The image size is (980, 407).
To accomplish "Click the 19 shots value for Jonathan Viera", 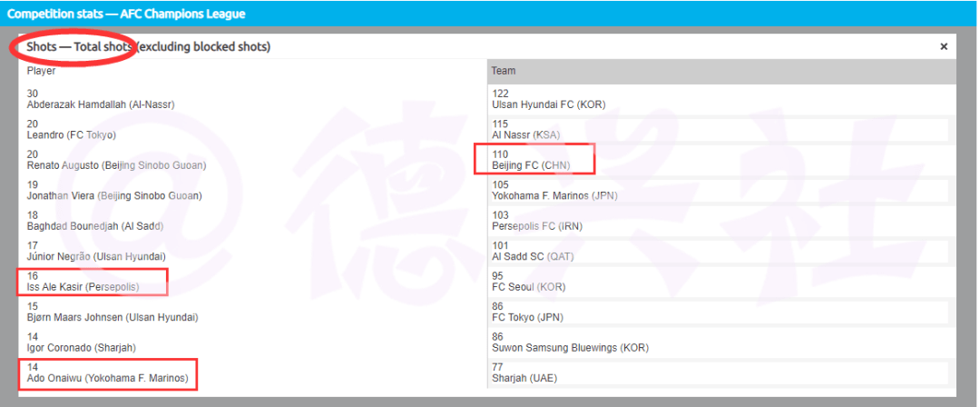I will [x=33, y=184].
